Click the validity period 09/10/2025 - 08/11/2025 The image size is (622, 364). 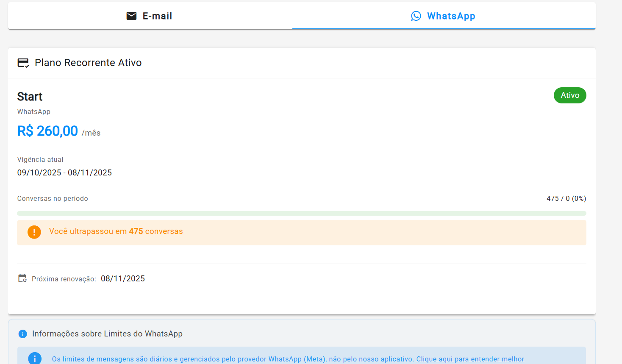click(x=64, y=172)
